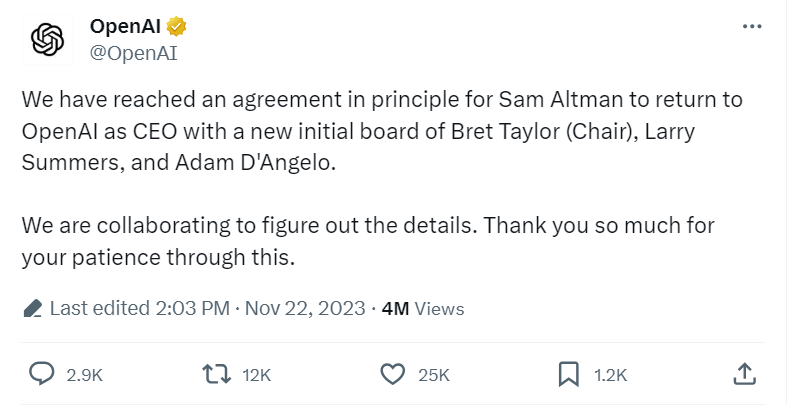Share the post via upload arrow icon
The image size is (787, 405).
[743, 374]
